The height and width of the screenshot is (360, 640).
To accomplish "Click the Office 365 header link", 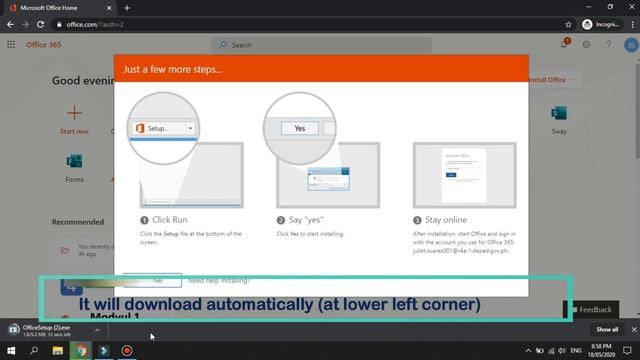I will [44, 44].
